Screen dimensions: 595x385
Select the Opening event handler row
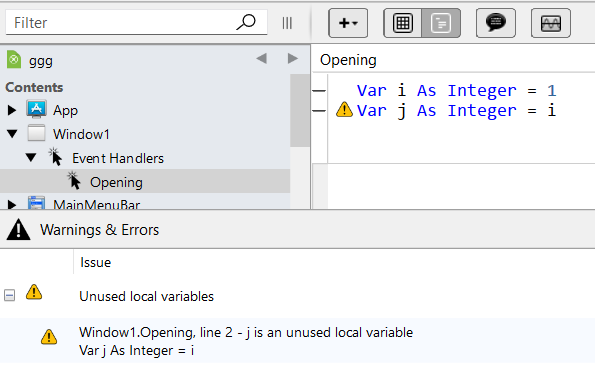145,181
